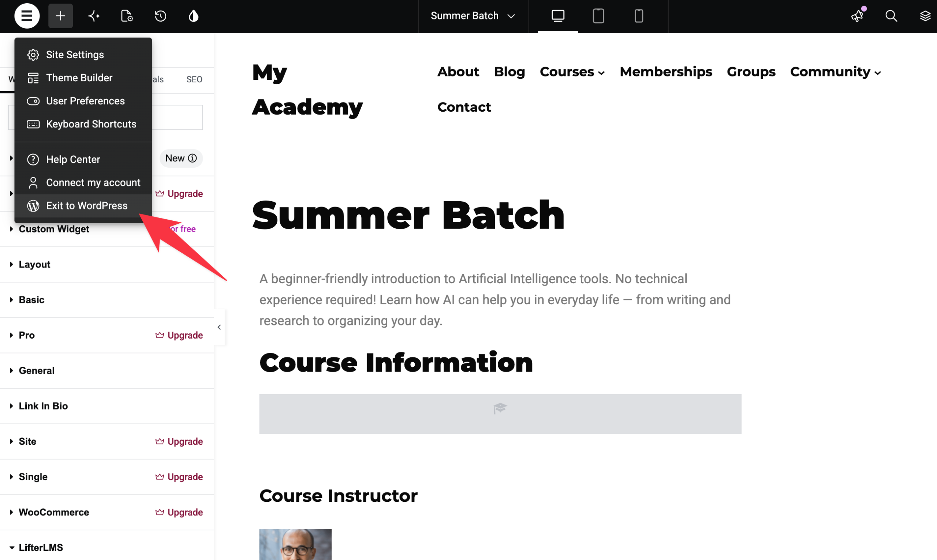Open the Summer Batch document dropdown

pyautogui.click(x=473, y=16)
